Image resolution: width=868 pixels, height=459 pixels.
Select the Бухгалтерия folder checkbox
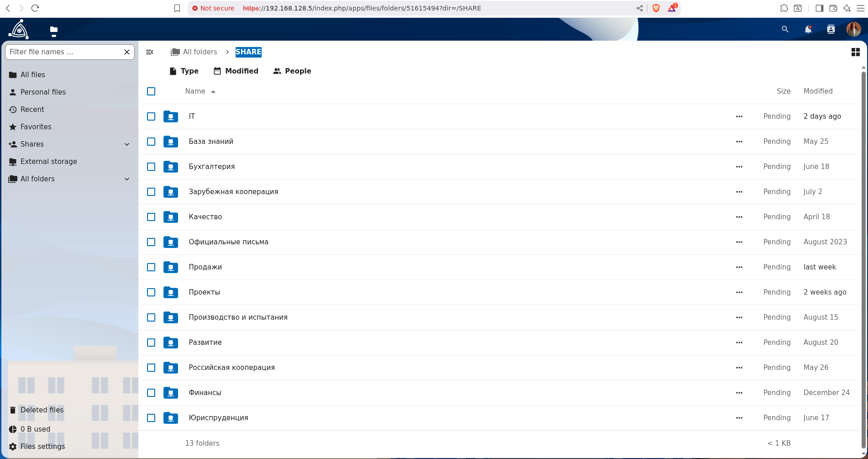pyautogui.click(x=151, y=167)
